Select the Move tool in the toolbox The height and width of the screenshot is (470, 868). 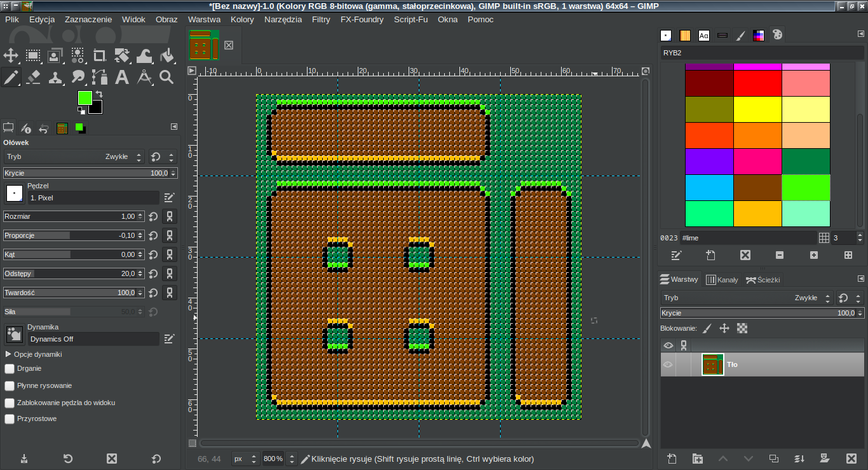11,56
